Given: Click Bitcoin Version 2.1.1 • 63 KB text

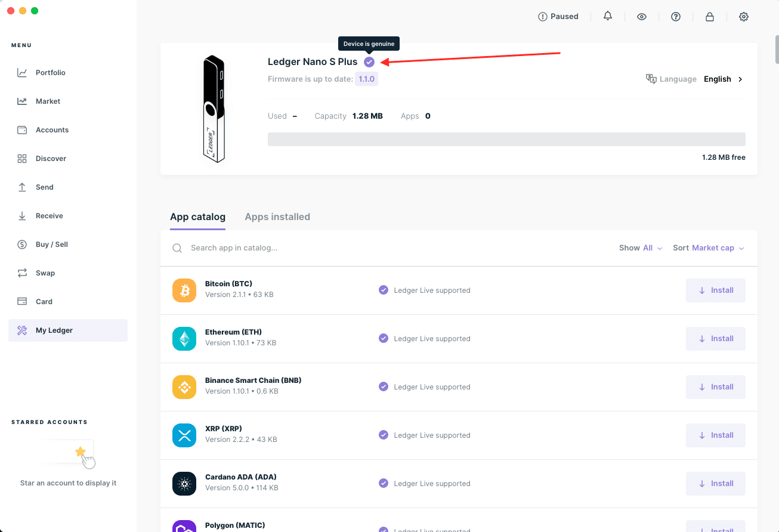Looking at the screenshot, I should [239, 295].
